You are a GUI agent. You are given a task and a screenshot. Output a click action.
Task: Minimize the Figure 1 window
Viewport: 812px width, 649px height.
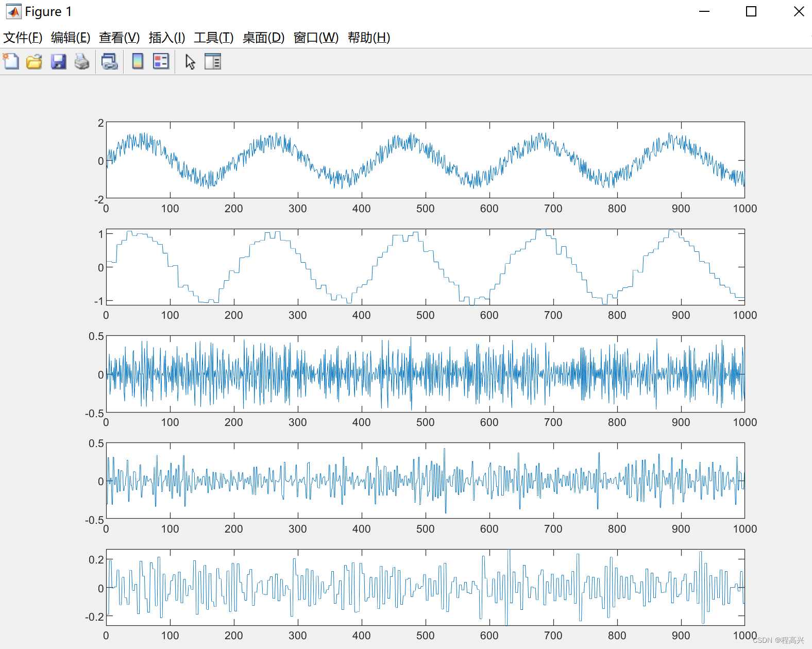[704, 11]
